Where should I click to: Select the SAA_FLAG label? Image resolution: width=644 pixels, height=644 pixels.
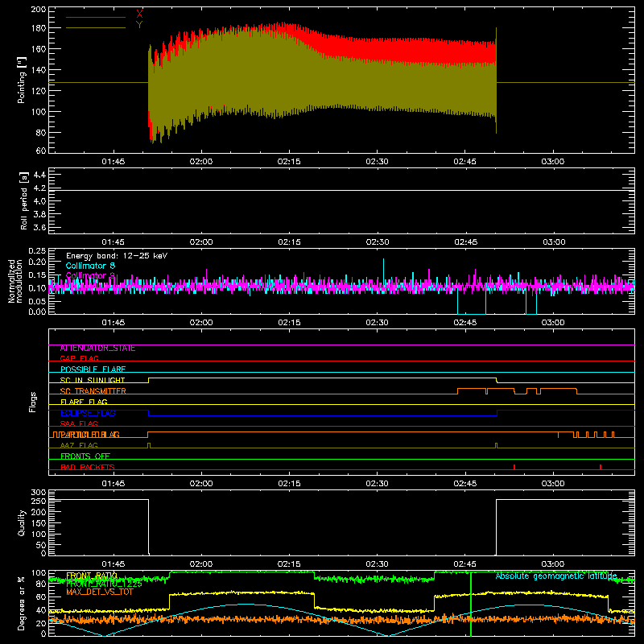[x=79, y=423]
